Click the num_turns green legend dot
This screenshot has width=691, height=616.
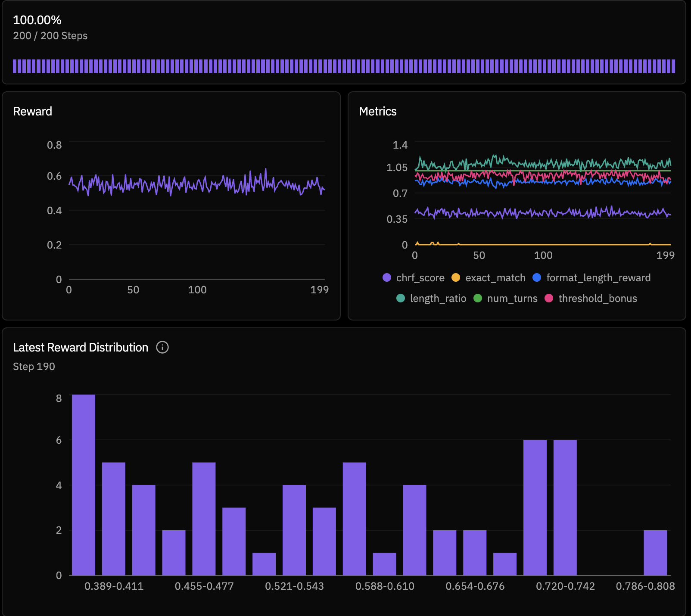click(x=477, y=299)
